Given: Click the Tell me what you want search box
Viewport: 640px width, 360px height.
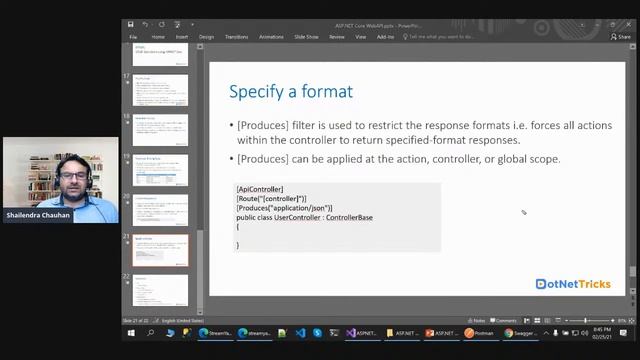Looking at the screenshot, I should 438,37.
